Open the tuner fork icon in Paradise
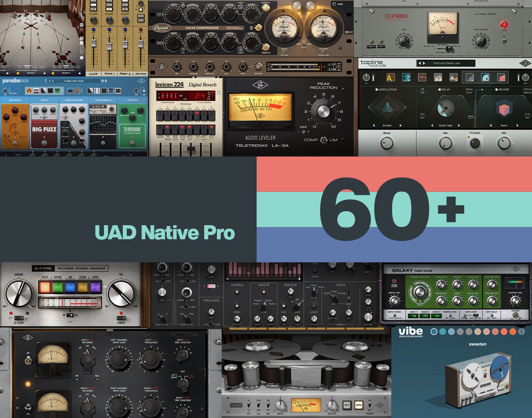This screenshot has width=532, height=418. point(45,81)
